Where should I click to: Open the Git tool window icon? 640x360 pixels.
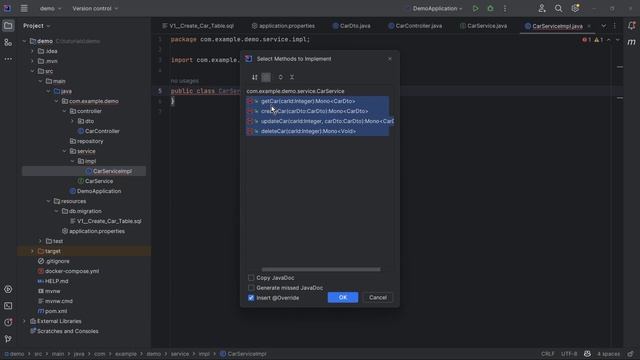8,339
